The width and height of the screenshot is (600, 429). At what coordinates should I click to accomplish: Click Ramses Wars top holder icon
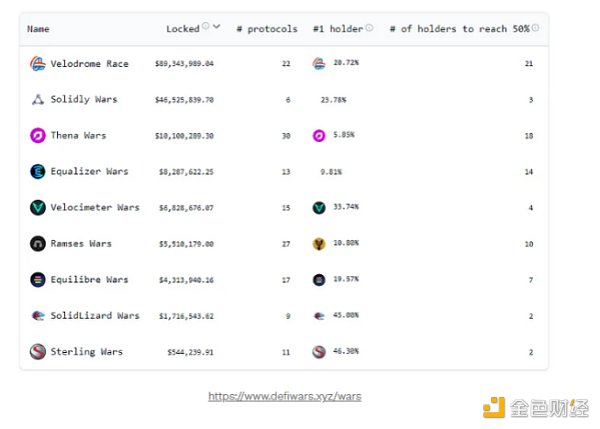pyautogui.click(x=319, y=244)
